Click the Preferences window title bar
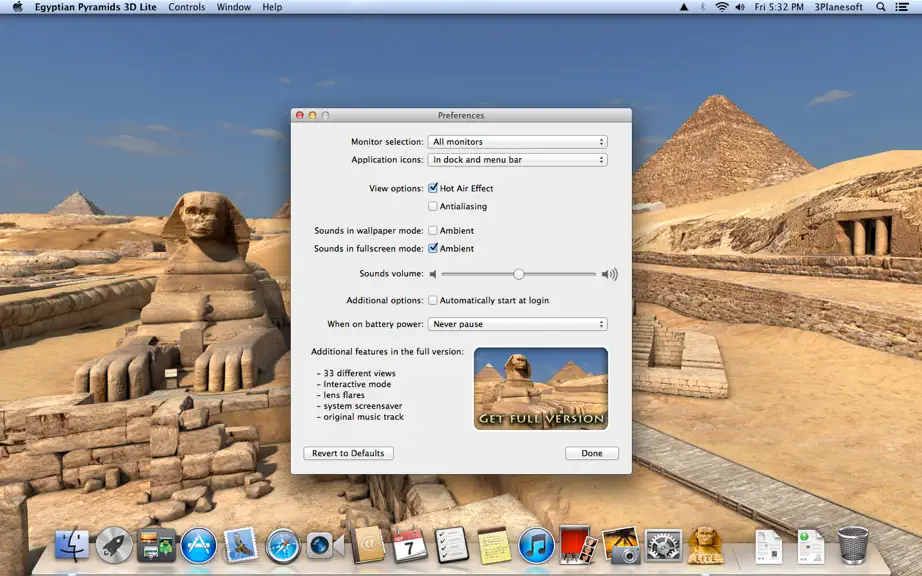Image resolution: width=922 pixels, height=576 pixels. click(461, 115)
